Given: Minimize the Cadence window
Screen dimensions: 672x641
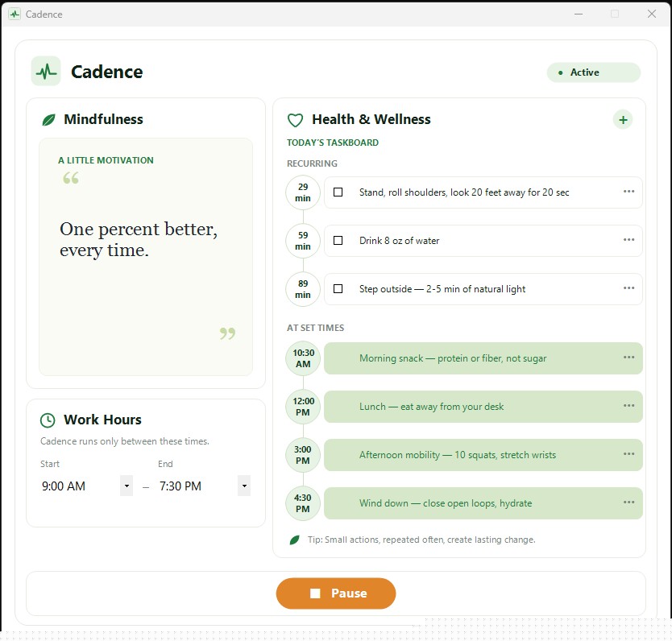Looking at the screenshot, I should click(x=579, y=14).
